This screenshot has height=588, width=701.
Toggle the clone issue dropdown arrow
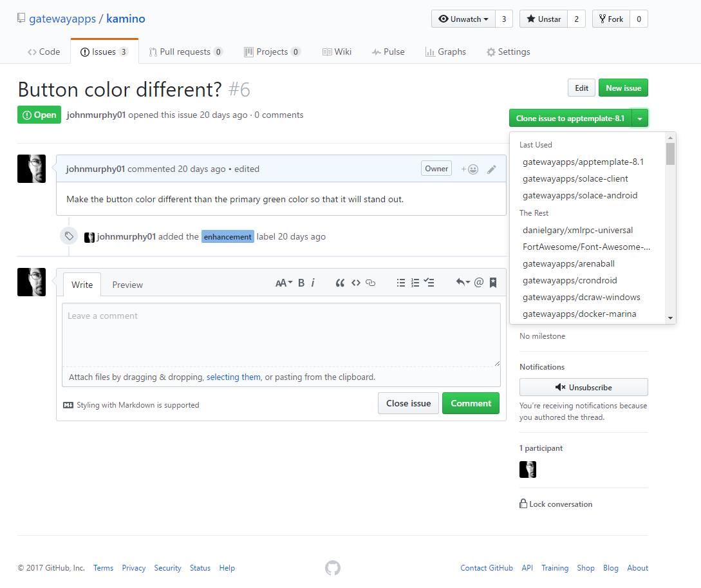coord(640,119)
